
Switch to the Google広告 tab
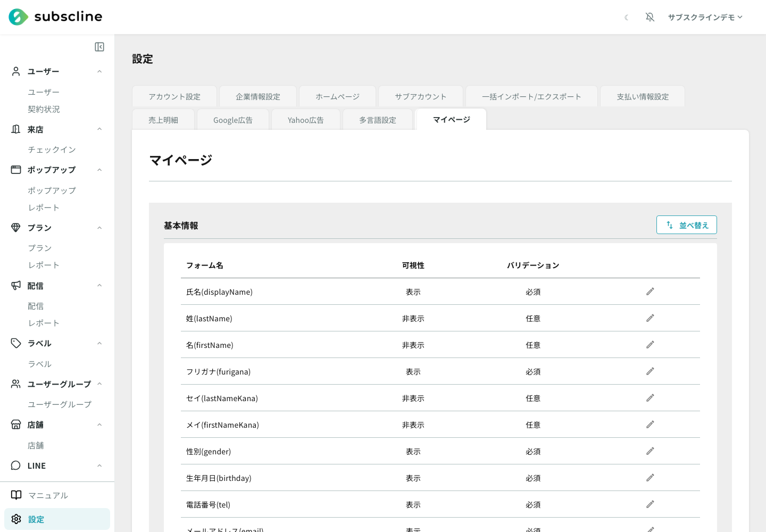(233, 120)
